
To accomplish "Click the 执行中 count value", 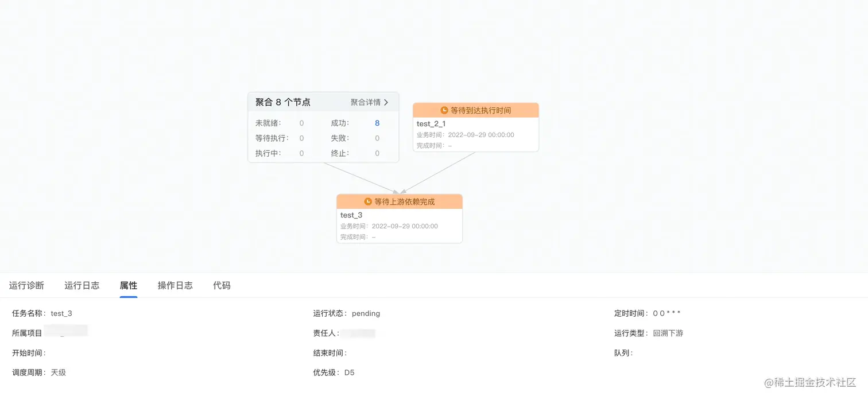I will tap(301, 153).
